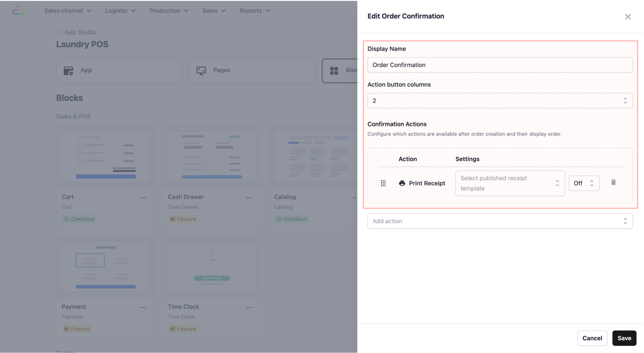Screen dimensions: 644x353
Task: Expand the Add action dropdown
Action: (500, 221)
